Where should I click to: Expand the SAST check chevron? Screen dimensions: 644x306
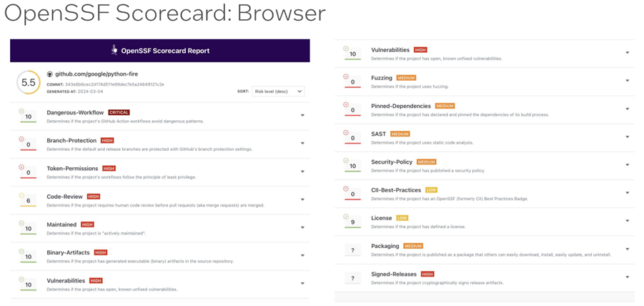click(x=627, y=137)
